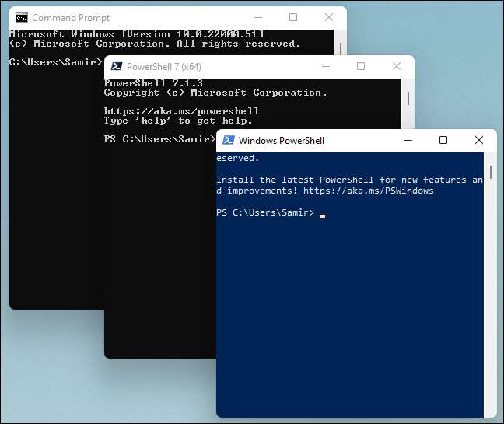The image size is (504, 424).
Task: Maximize the PowerShell 7 (x64) window
Action: click(361, 67)
